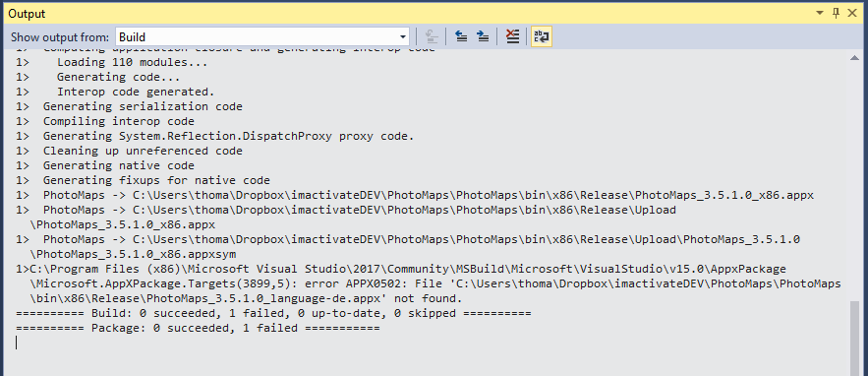Click the scrollbar up arrow
868x376 pixels.
(x=855, y=57)
